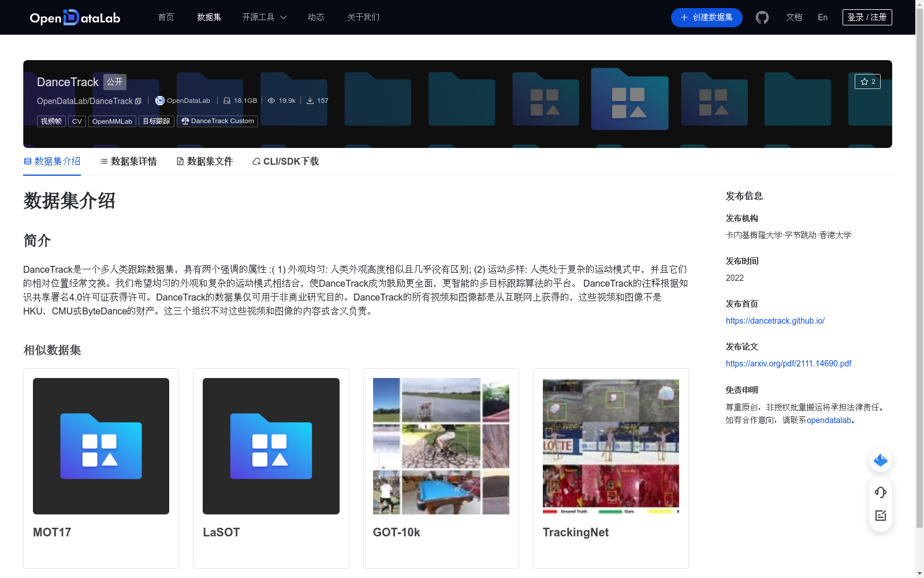Image resolution: width=924 pixels, height=578 pixels.
Task: Open the customer support headset icon
Action: pyautogui.click(x=881, y=492)
